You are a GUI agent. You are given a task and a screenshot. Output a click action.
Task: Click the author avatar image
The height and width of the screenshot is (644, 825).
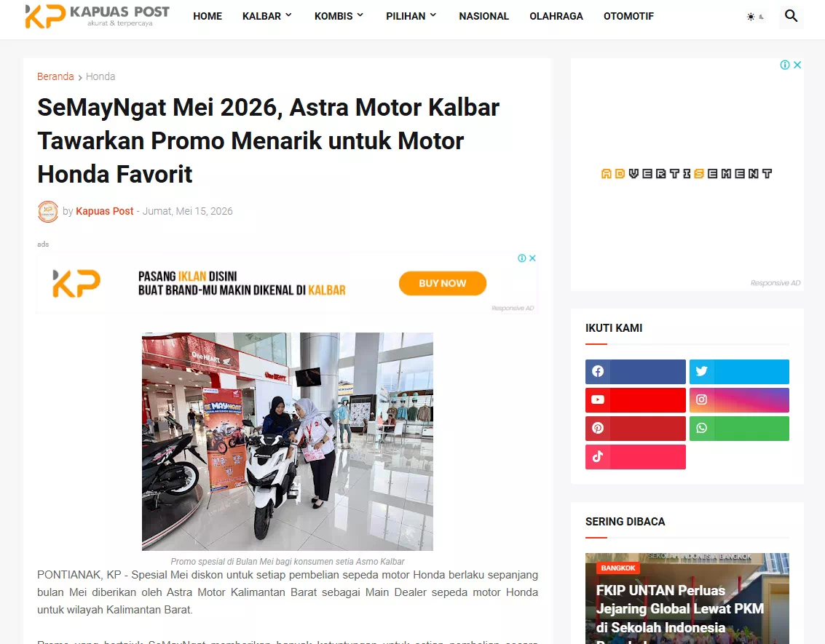coord(48,211)
